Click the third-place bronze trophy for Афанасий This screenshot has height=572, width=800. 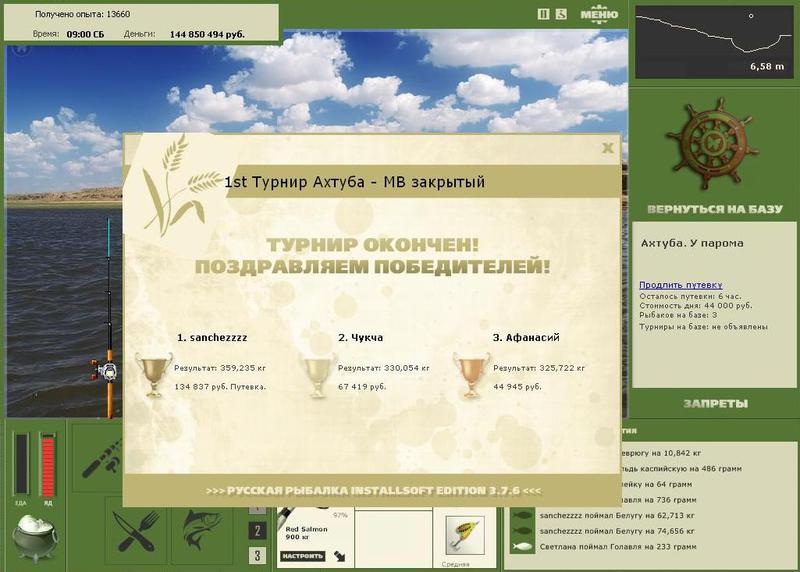471,375
